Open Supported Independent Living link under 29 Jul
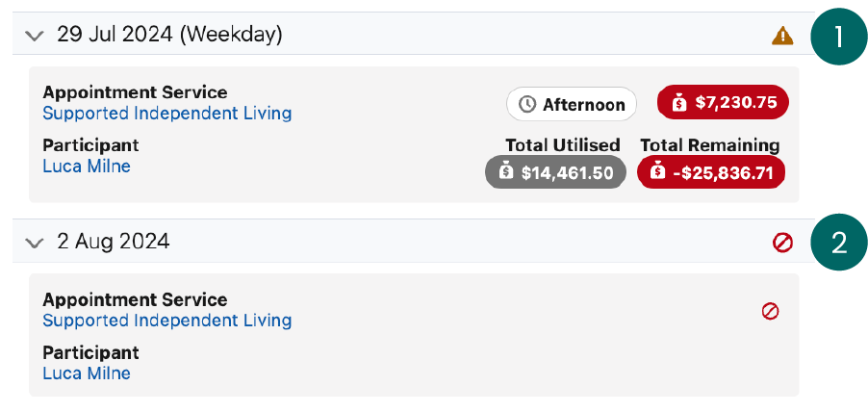Viewport: 868px width, 412px height. [166, 114]
